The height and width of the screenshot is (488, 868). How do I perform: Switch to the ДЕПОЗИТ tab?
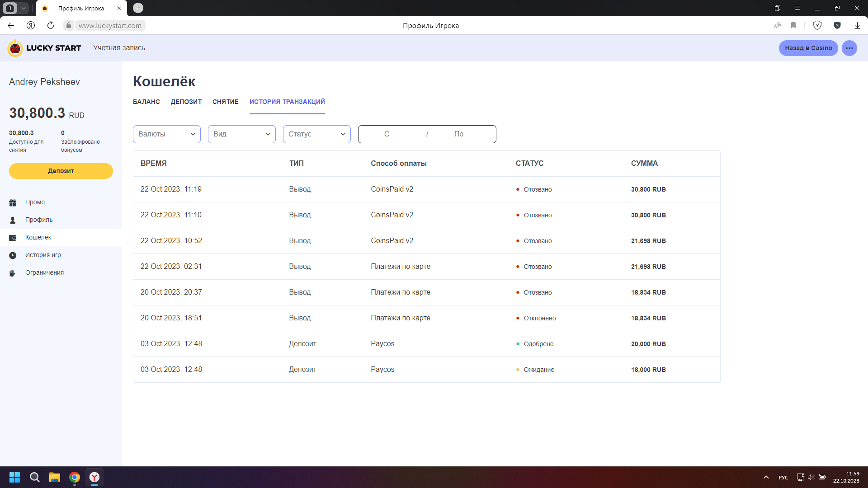[186, 102]
